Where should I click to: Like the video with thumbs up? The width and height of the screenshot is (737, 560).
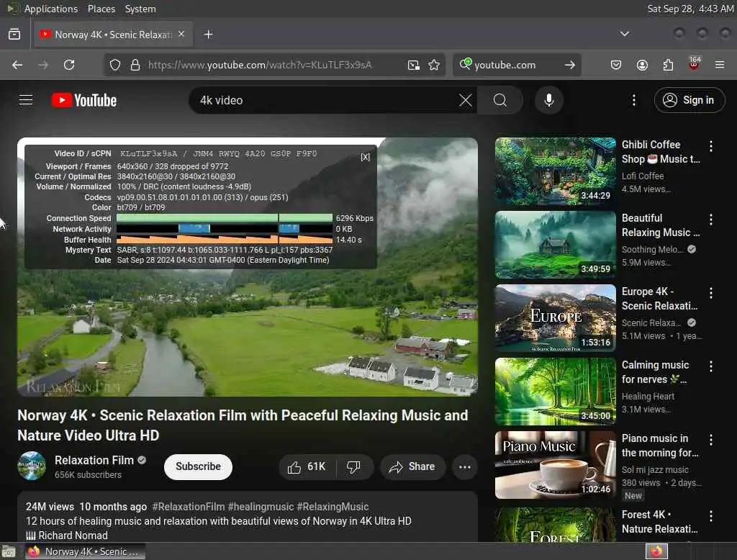pos(307,467)
